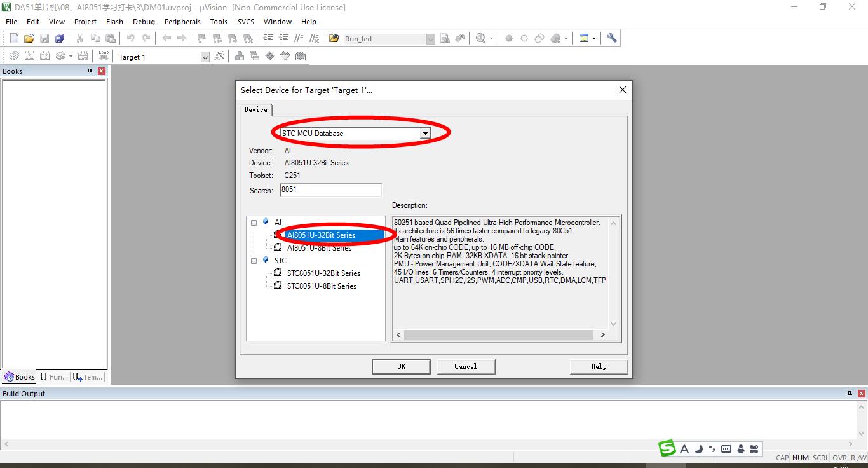Click the Save icon in the toolbar
The width and height of the screenshot is (868, 468).
tap(44, 38)
